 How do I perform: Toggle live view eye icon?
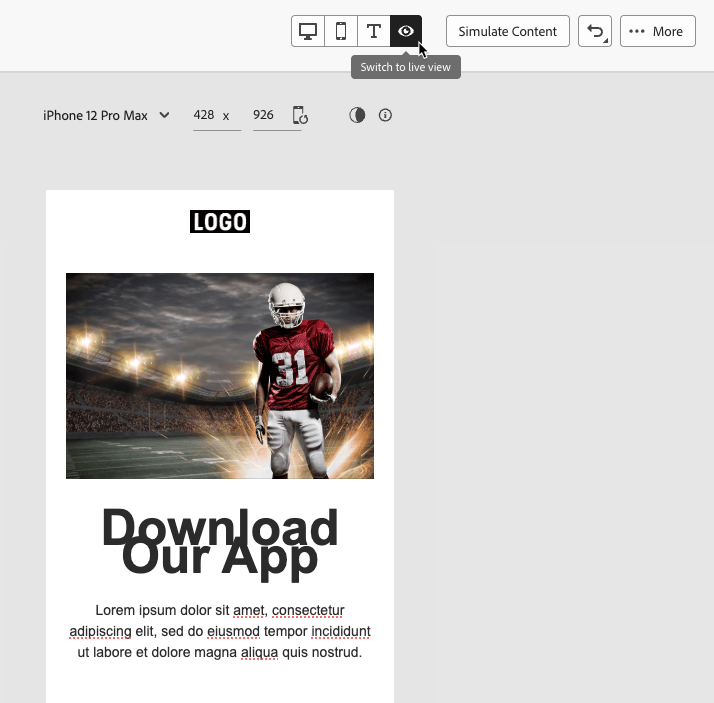pos(406,31)
